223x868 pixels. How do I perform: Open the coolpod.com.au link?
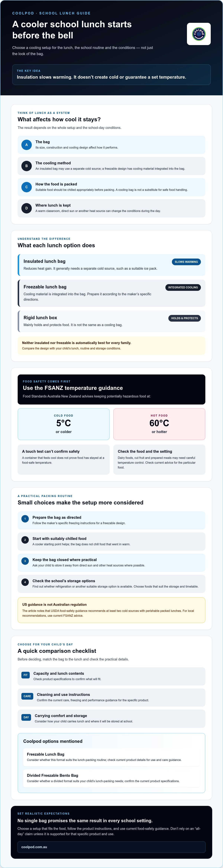(x=111, y=847)
